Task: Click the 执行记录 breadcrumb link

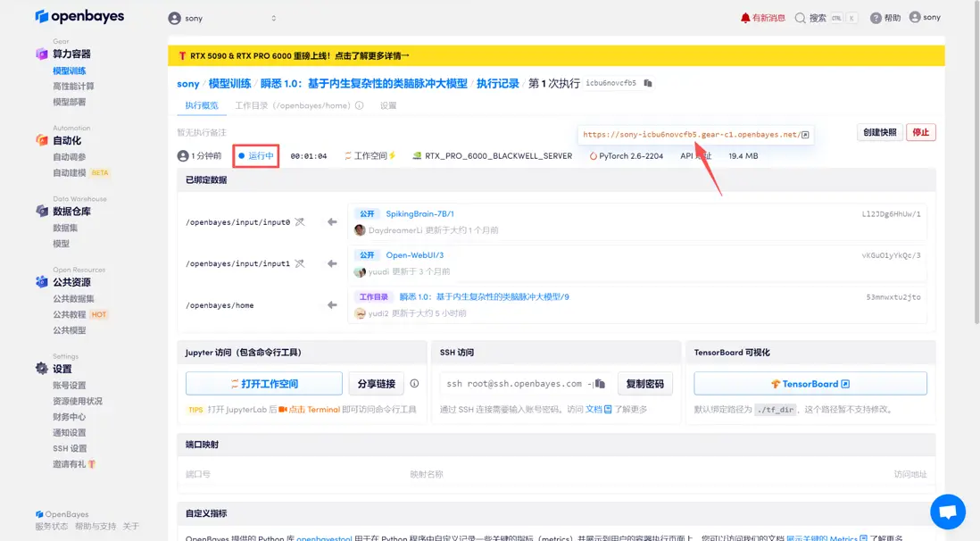Action: [497, 83]
